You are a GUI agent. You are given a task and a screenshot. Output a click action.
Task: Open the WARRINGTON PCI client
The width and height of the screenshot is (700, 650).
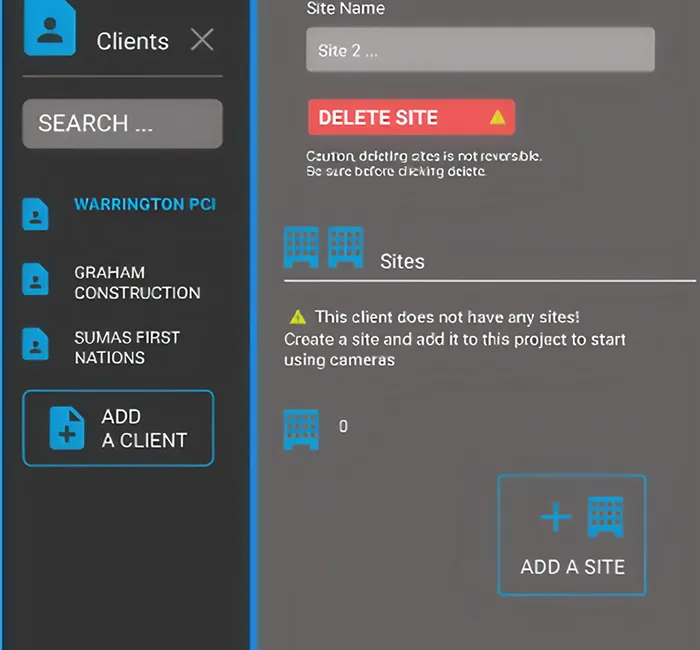pyautogui.click(x=145, y=204)
